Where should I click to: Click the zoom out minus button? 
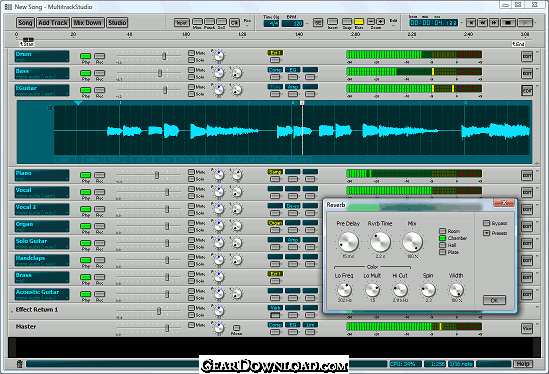[x=371, y=22]
